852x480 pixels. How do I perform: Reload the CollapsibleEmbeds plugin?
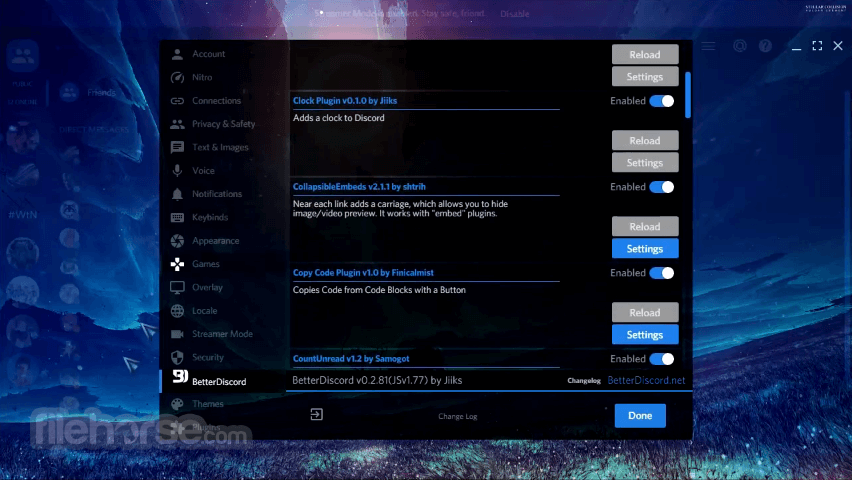coord(645,226)
